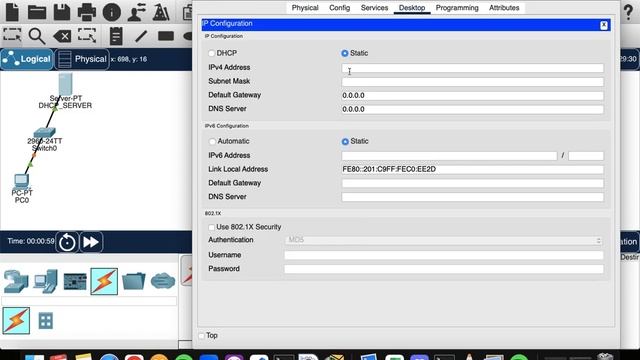640x360 pixels.
Task: Switch to the Config tab
Action: pyautogui.click(x=340, y=8)
